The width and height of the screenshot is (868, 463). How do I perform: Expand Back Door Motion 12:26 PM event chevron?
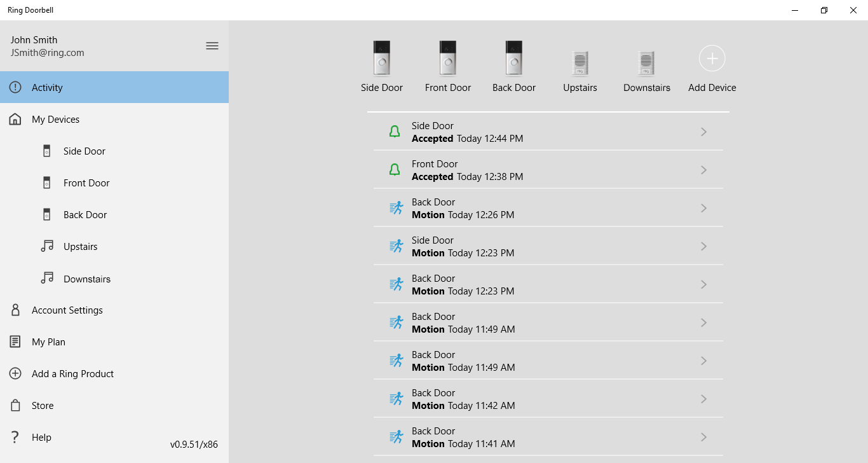pos(703,208)
